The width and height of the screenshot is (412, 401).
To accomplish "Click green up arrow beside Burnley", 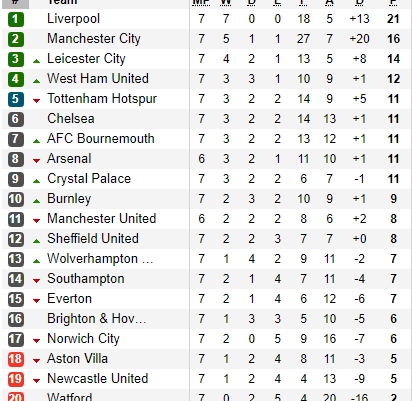I will [37, 201].
